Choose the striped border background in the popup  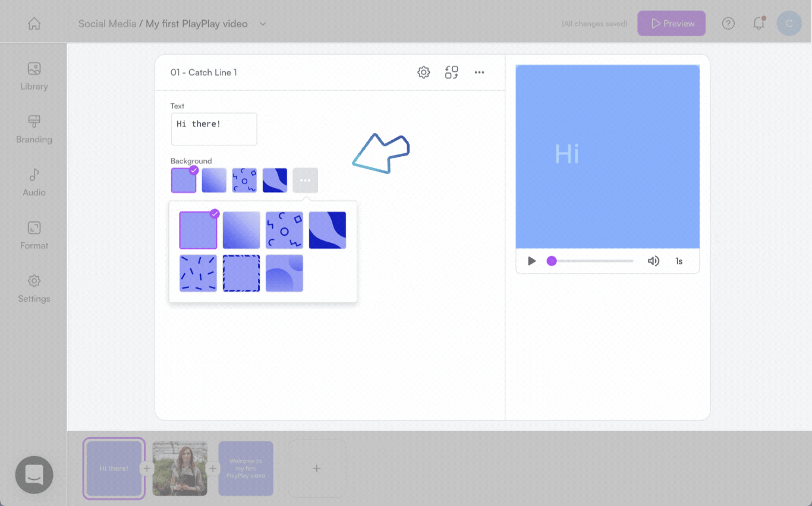point(241,273)
